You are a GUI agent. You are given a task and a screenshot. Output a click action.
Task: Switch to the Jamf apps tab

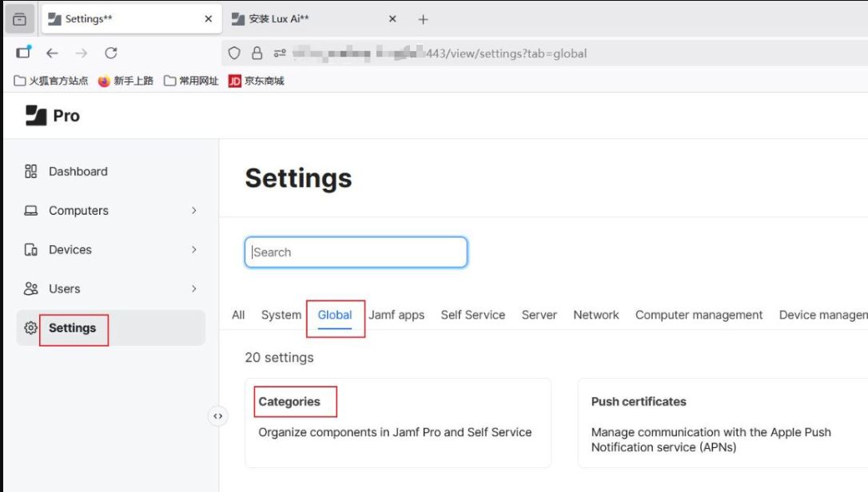(396, 315)
